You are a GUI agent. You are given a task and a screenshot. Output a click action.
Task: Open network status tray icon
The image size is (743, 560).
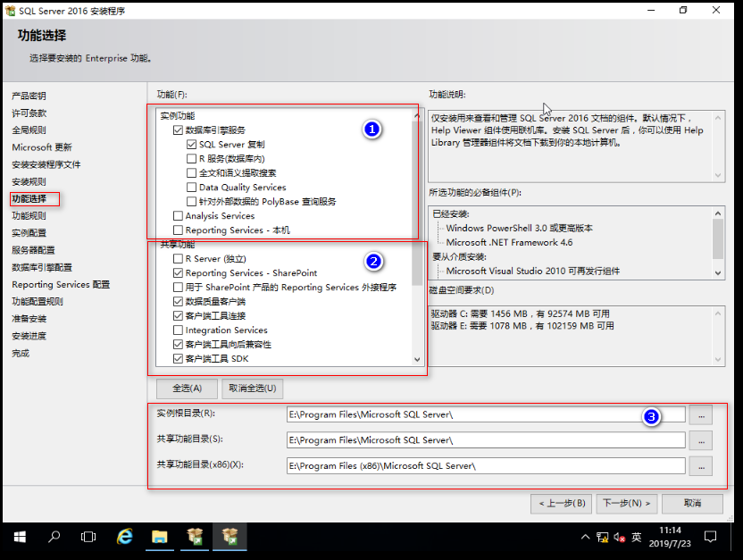point(602,538)
